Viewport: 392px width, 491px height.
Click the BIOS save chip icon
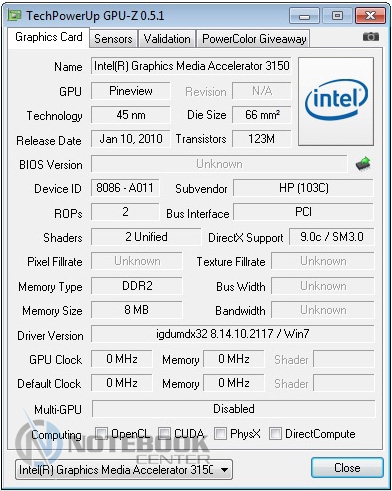coord(363,163)
